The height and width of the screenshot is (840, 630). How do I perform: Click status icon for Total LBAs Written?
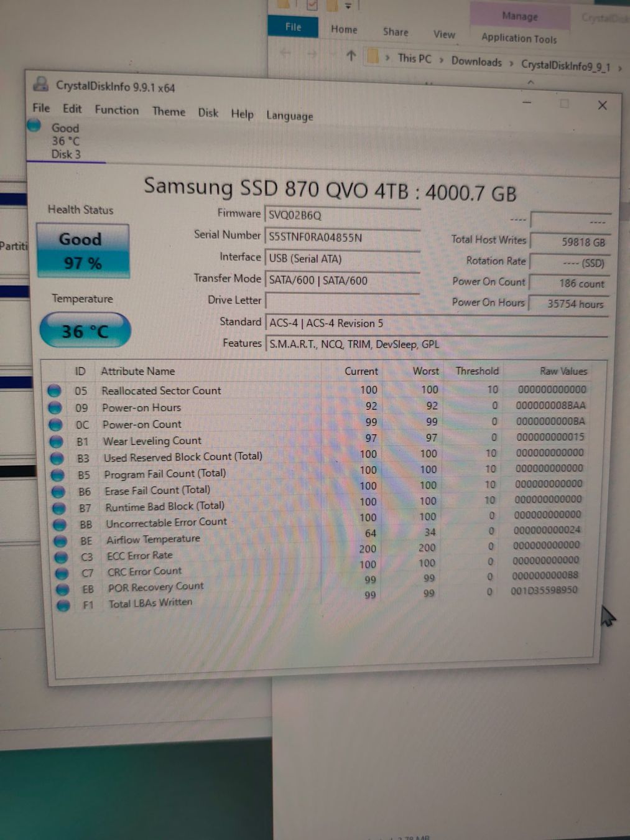63,605
